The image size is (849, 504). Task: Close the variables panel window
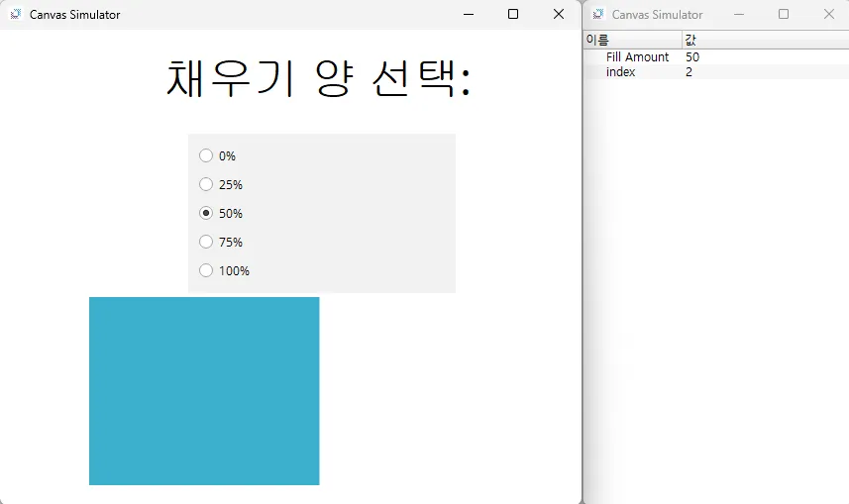[x=829, y=14]
